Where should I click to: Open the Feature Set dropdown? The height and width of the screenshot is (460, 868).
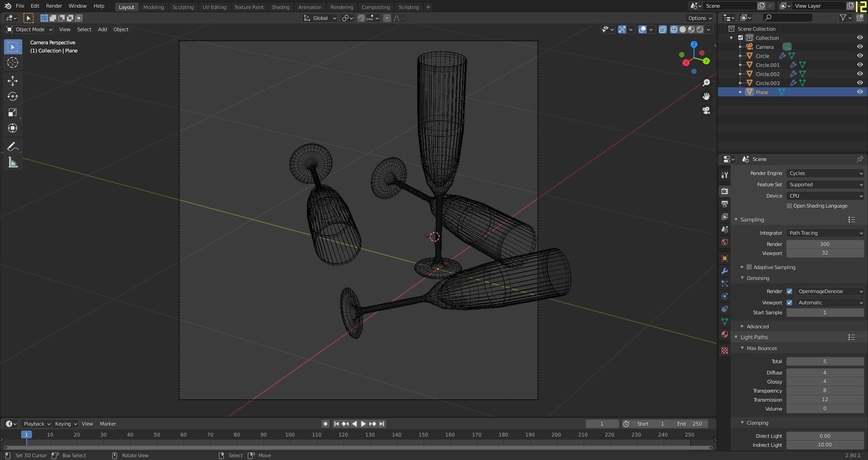pos(825,185)
